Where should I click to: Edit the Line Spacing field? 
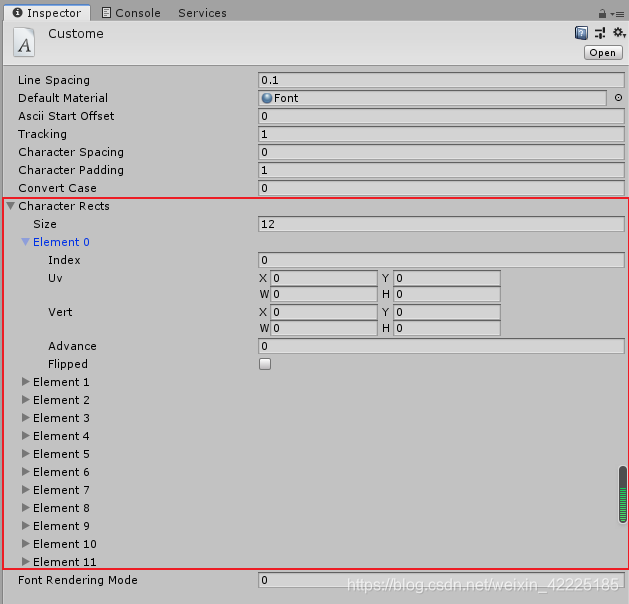[x=441, y=80]
